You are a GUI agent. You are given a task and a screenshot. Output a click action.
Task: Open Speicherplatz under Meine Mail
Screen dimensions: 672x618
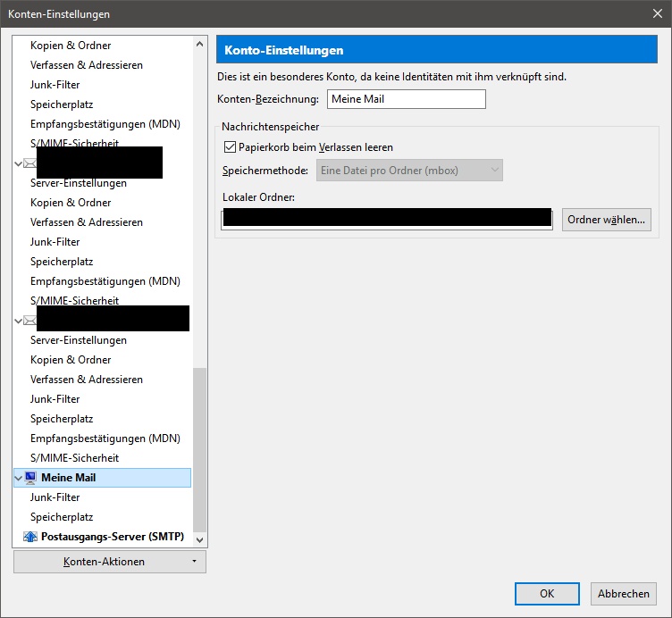pos(62,517)
